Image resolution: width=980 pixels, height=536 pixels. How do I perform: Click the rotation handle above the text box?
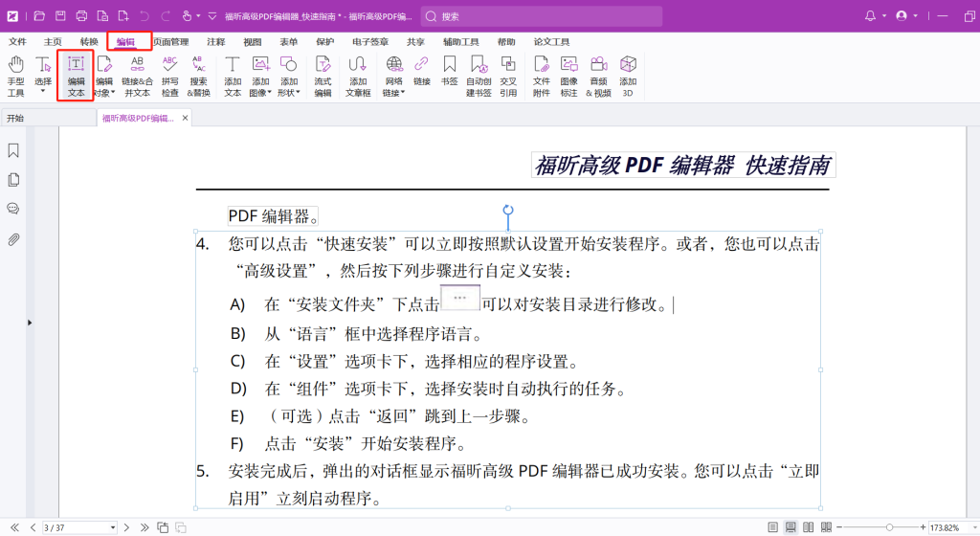(x=508, y=210)
